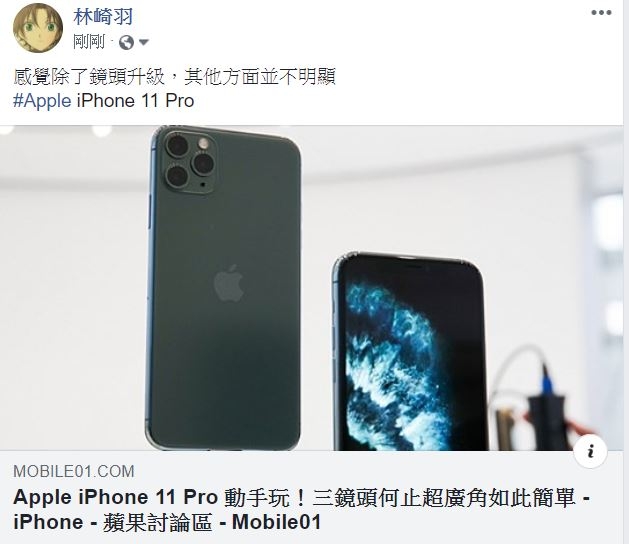
Task: Click the info "i" icon on preview
Action: 590,452
